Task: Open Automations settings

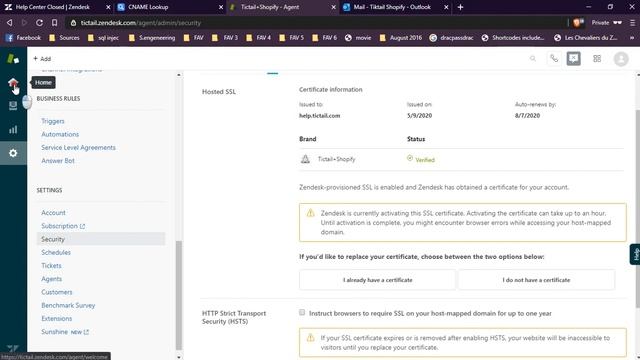Action: [60, 134]
